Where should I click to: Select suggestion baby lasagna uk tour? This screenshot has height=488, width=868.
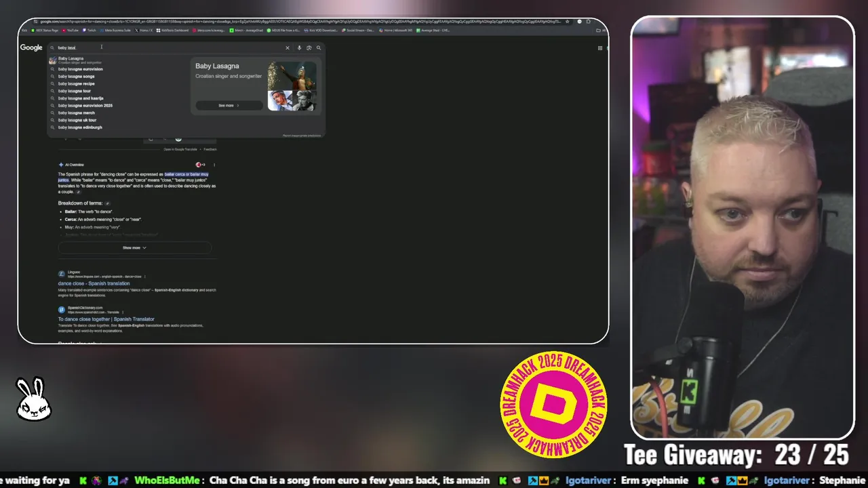click(x=77, y=120)
